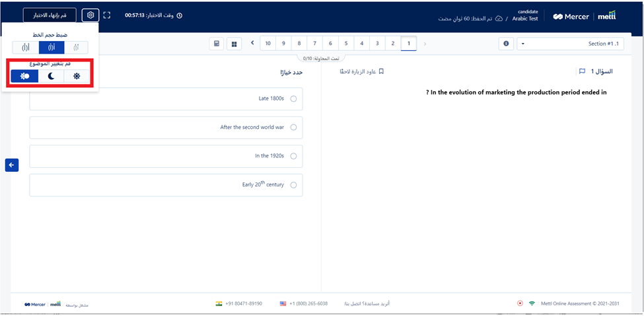Jump to question 8
The image size is (644, 316).
tap(299, 43)
